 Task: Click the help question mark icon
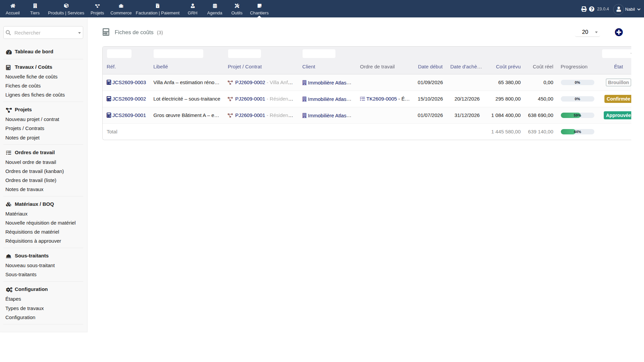click(x=592, y=9)
